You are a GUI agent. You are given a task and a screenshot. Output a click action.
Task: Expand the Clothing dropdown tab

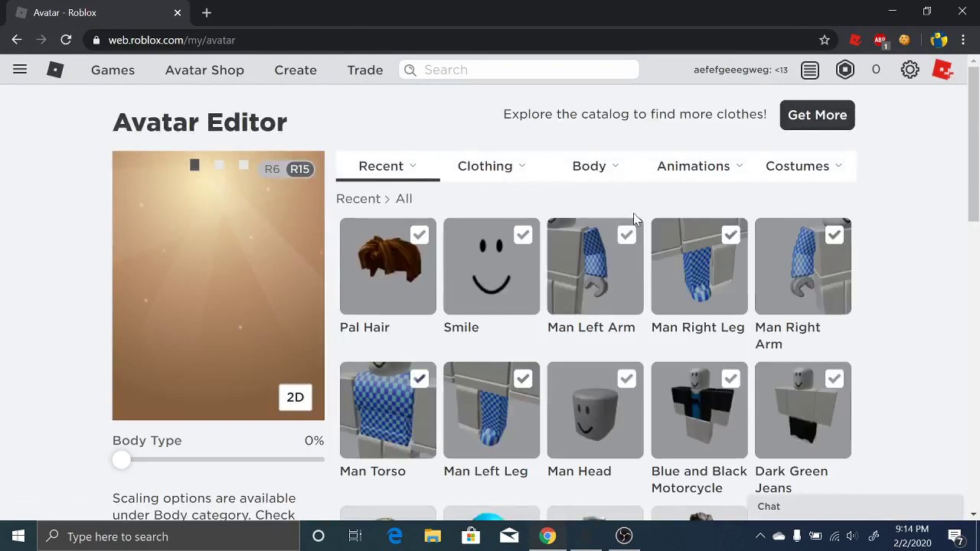point(492,166)
